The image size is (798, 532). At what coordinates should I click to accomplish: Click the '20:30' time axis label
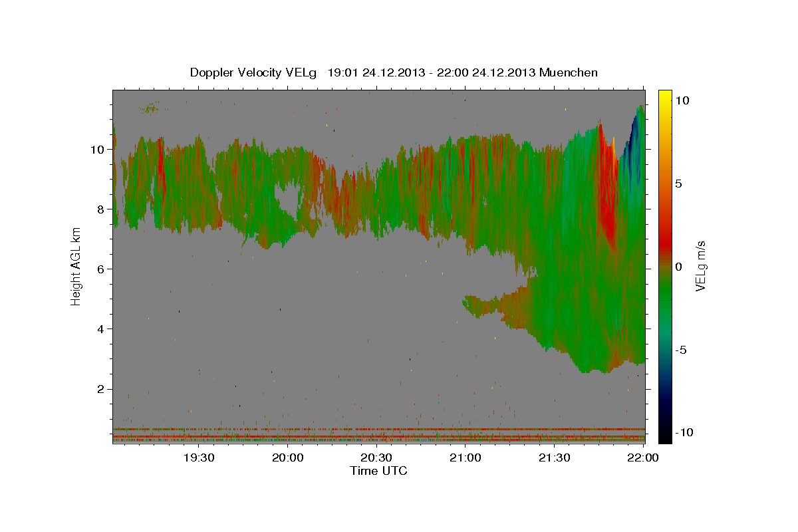[x=376, y=458]
